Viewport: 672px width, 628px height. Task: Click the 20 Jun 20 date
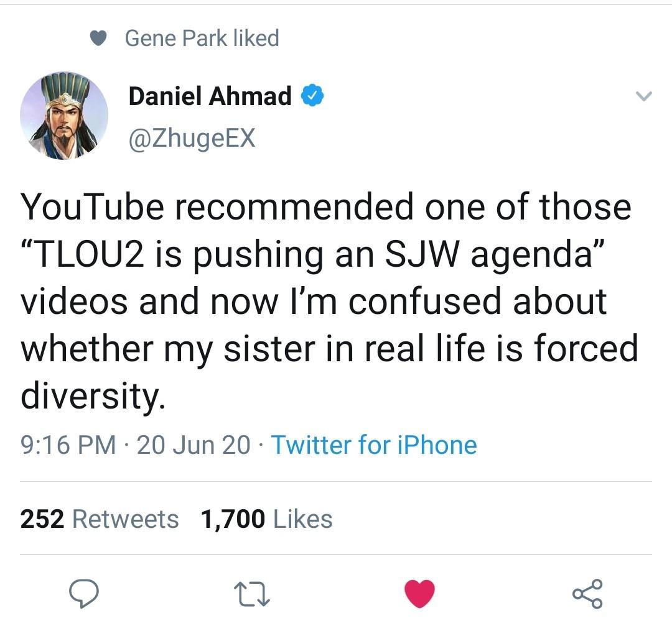tap(194, 445)
